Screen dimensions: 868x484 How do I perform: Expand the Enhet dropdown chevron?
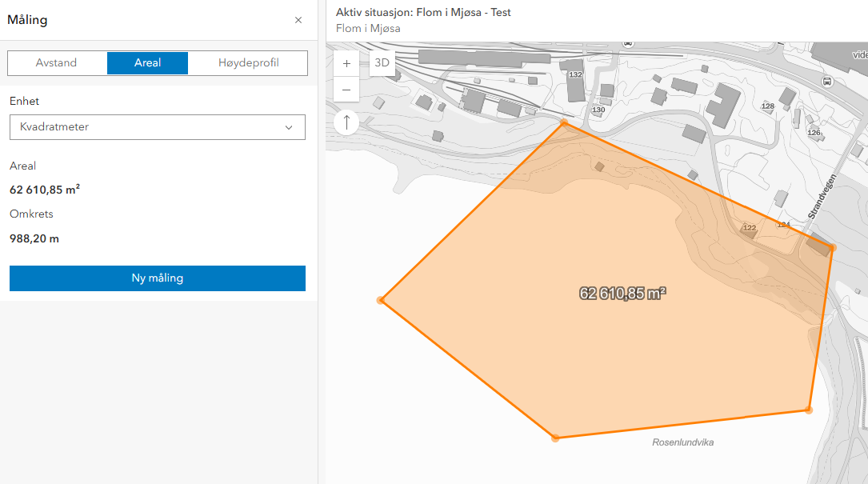[x=289, y=127]
